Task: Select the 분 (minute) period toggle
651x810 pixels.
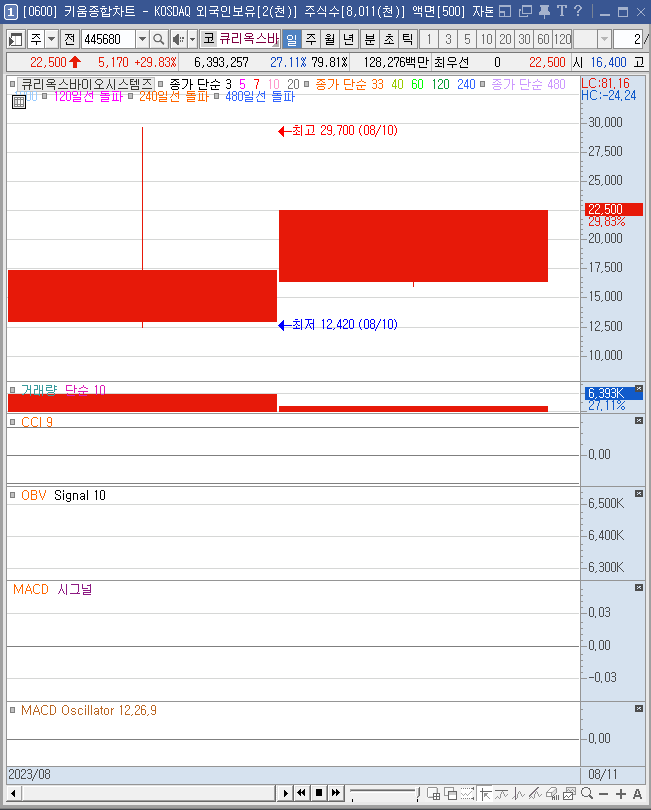Action: 370,39
